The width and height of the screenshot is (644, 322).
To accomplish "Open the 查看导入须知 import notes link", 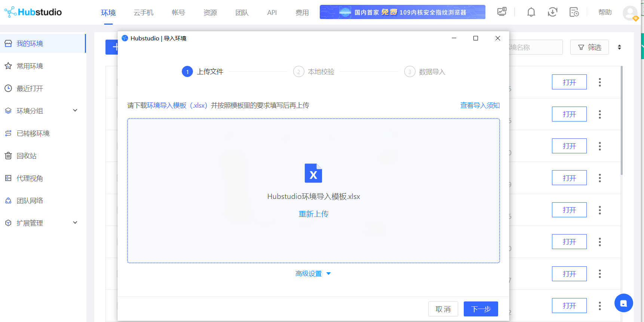I will coord(479,105).
